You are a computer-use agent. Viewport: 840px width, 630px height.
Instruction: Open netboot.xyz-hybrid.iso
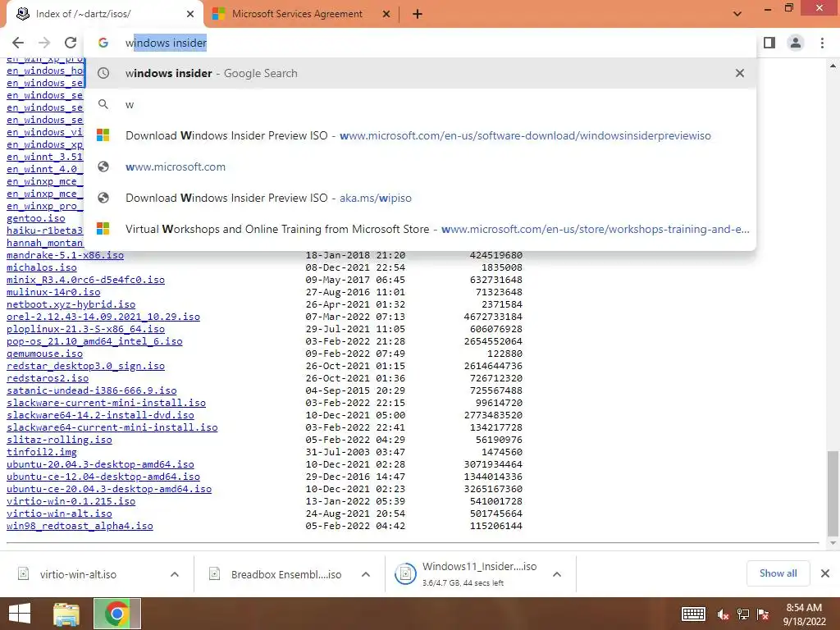coord(71,304)
